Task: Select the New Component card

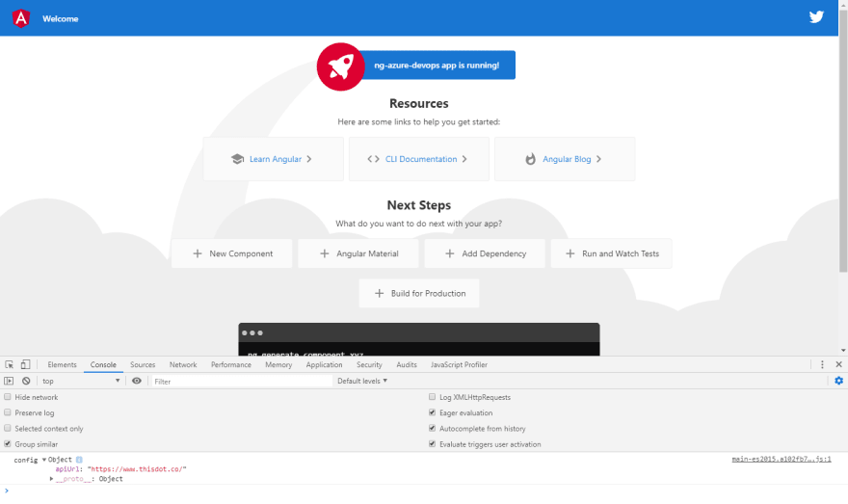Action: pos(231,253)
